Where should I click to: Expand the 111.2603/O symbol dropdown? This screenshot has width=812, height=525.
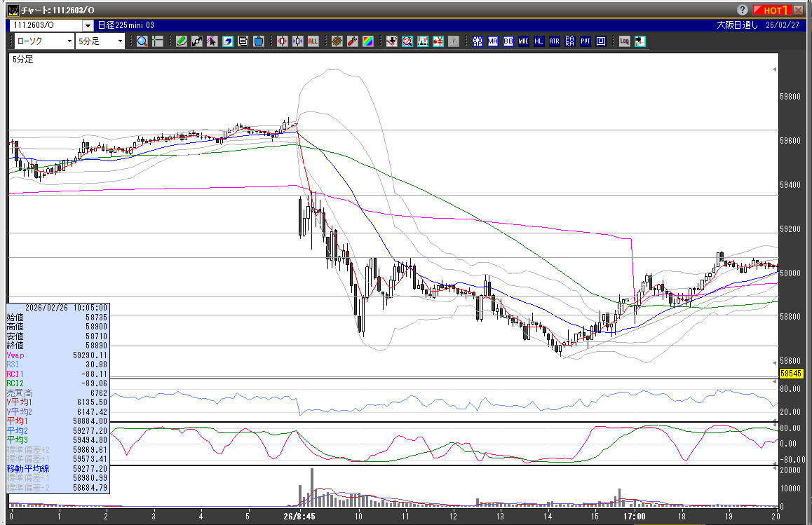[88, 25]
